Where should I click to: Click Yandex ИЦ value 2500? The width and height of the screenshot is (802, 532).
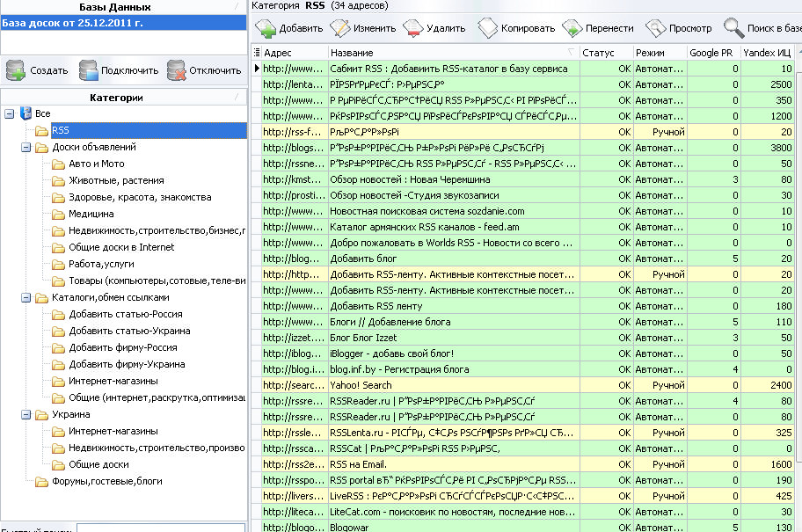pyautogui.click(x=781, y=84)
